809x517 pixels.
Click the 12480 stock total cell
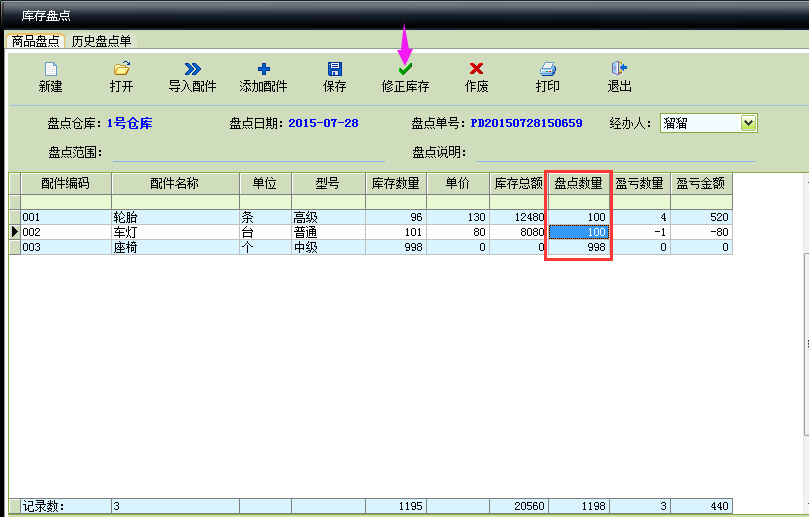coord(519,217)
